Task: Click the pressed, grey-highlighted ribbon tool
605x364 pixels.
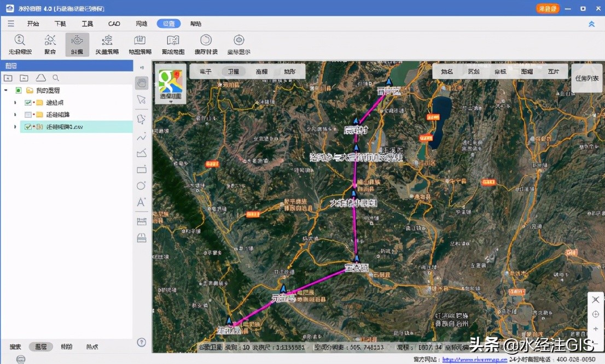Action: tap(77, 44)
